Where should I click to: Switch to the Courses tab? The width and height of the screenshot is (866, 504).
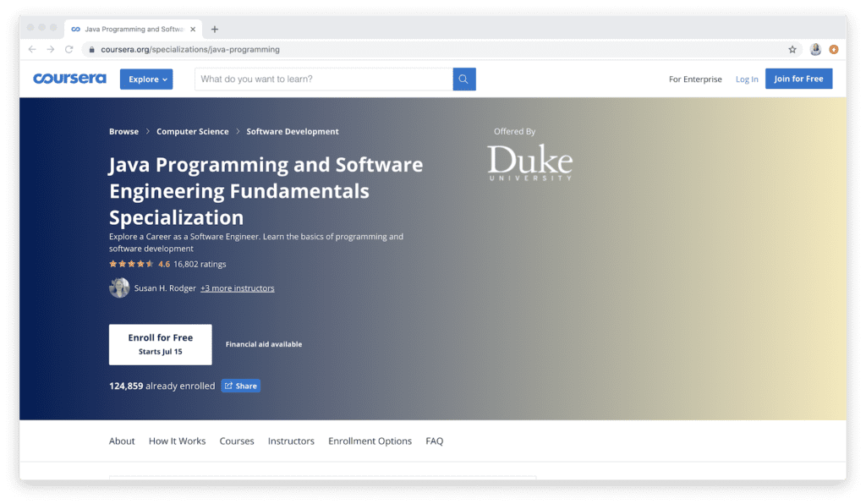tap(237, 441)
